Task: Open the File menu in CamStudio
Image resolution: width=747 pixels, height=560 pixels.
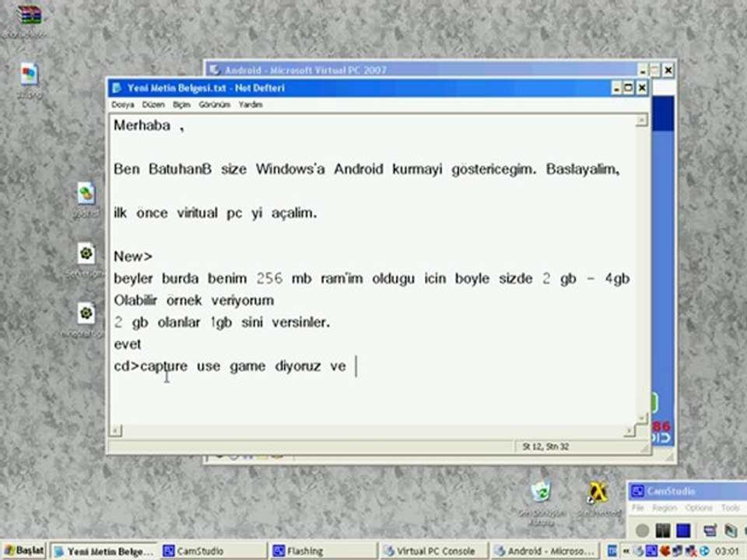Action: [637, 508]
